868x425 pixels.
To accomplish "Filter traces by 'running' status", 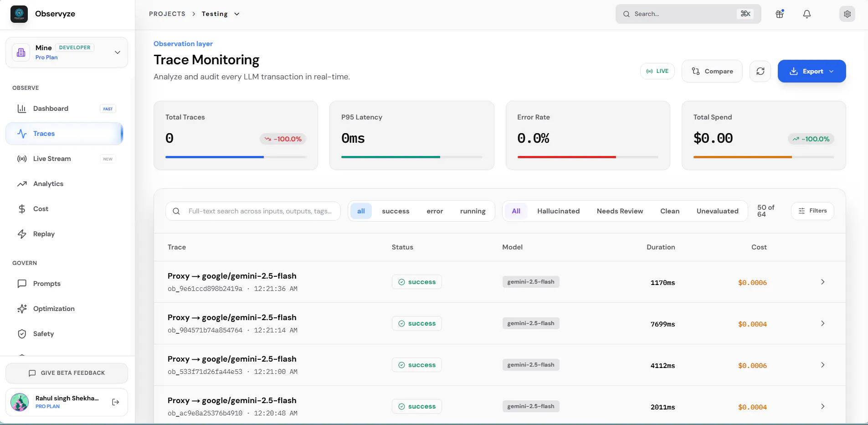I will (473, 211).
